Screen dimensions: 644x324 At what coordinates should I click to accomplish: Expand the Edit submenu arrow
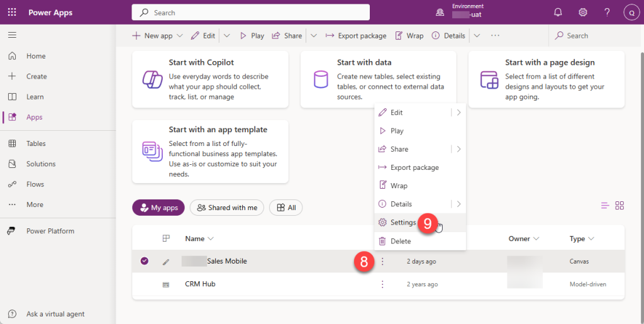[458, 113]
